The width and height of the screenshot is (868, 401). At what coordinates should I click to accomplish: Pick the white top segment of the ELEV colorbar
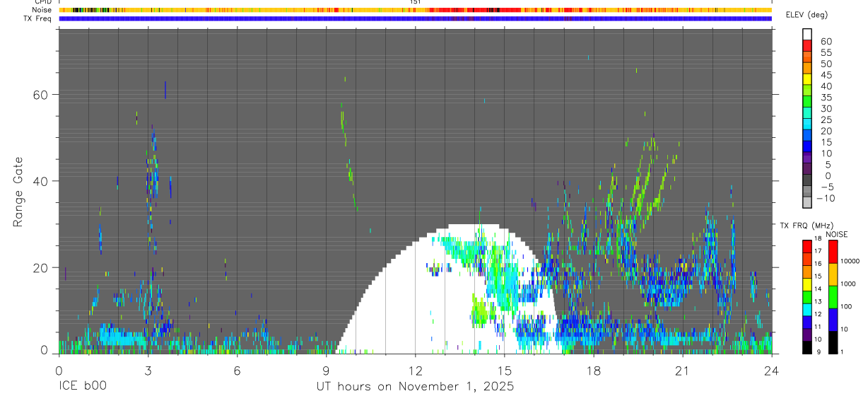point(807,35)
